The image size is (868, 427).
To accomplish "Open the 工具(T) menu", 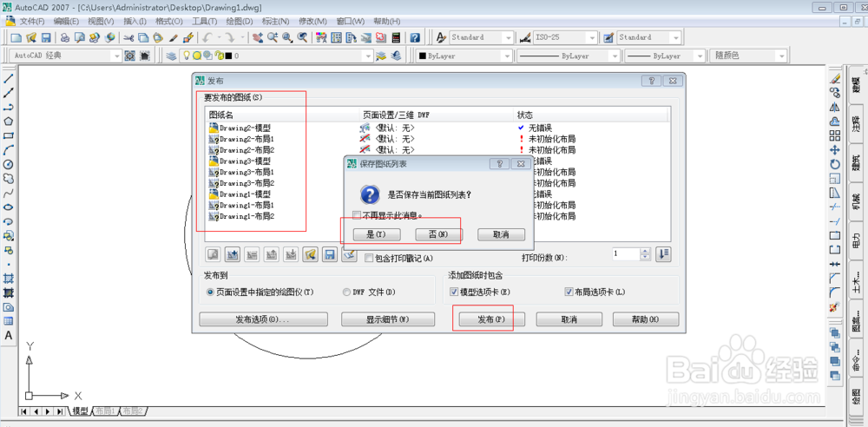I will [x=204, y=21].
